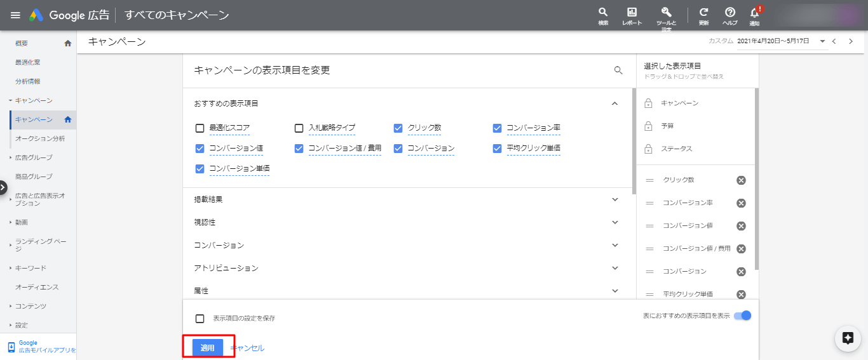This screenshot has width=868, height=360.
Task: Remove コンバージョン値 from selected columns
Action: click(741, 226)
